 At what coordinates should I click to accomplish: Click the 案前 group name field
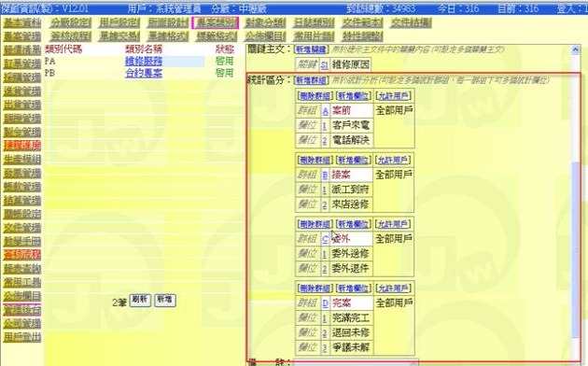coord(351,110)
